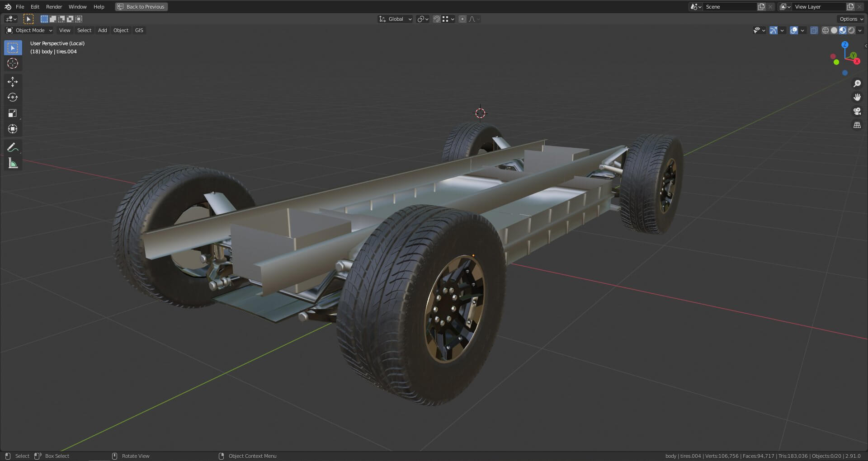This screenshot has height=461, width=868.
Task: Activate the 3D Cursor tool
Action: click(x=13, y=63)
